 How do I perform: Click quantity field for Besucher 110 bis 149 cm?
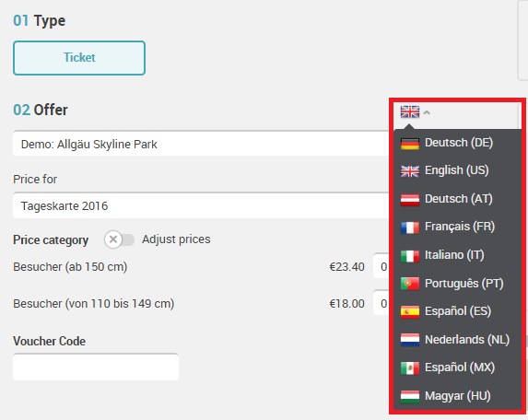pos(381,304)
